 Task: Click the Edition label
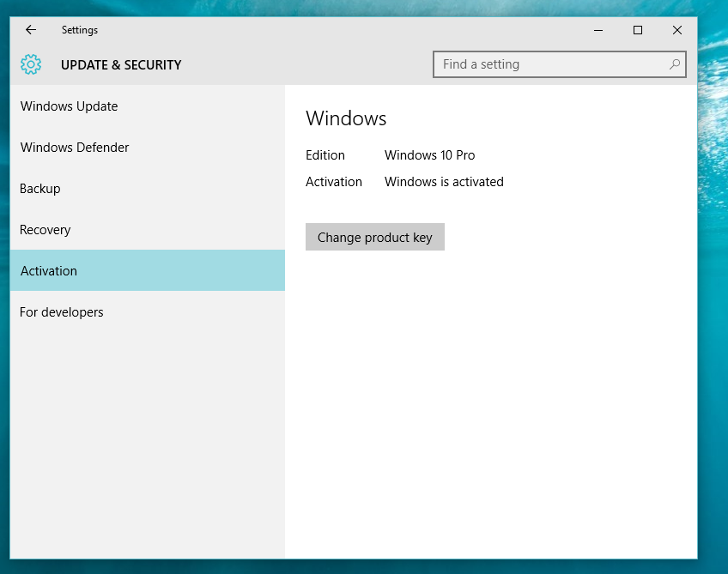coord(325,155)
